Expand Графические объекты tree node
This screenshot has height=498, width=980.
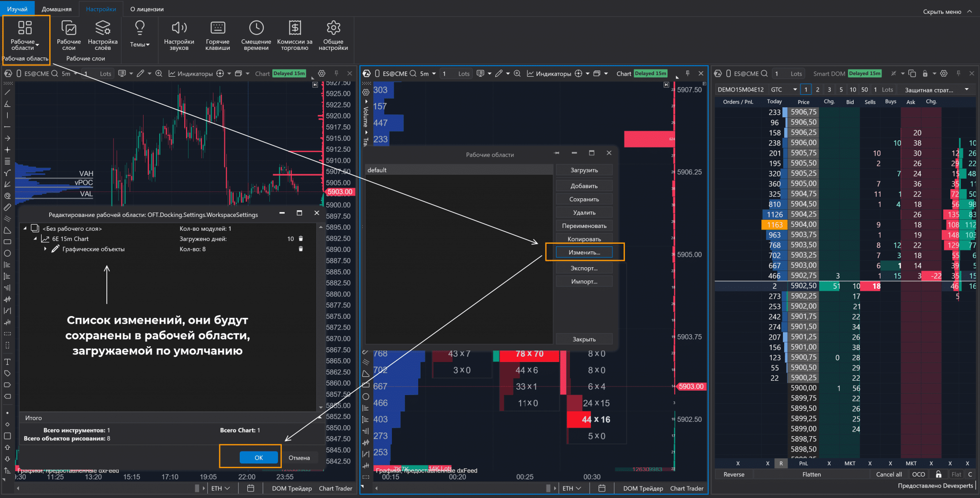[45, 249]
